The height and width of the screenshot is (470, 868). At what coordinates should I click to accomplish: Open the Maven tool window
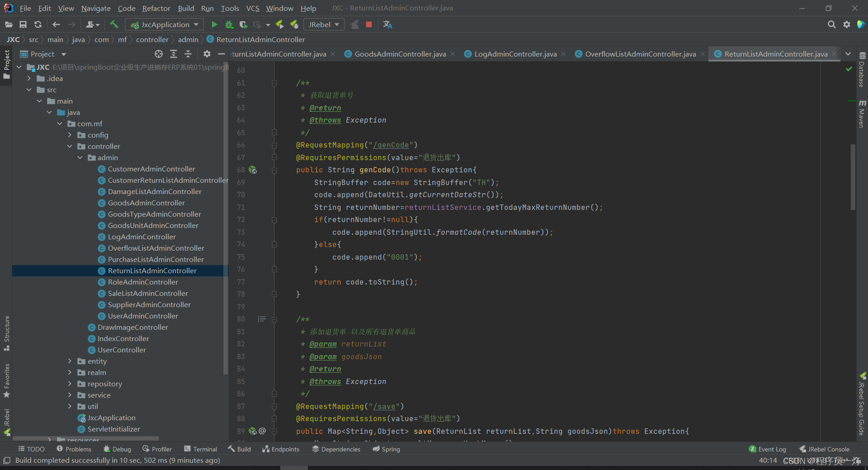coord(862,114)
